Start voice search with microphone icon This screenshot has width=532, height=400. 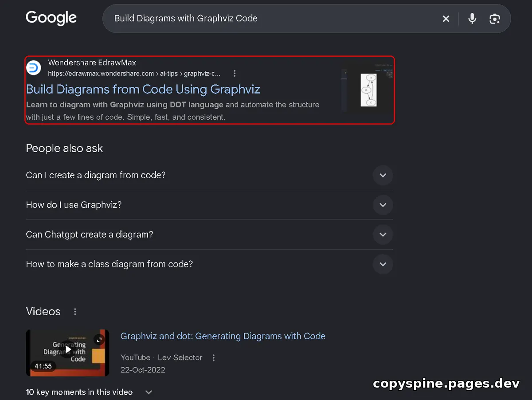(472, 19)
